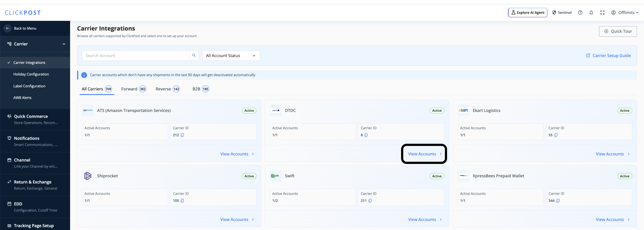Switch to the Forward carriers tab
This screenshot has width=644, height=230.
(133, 89)
